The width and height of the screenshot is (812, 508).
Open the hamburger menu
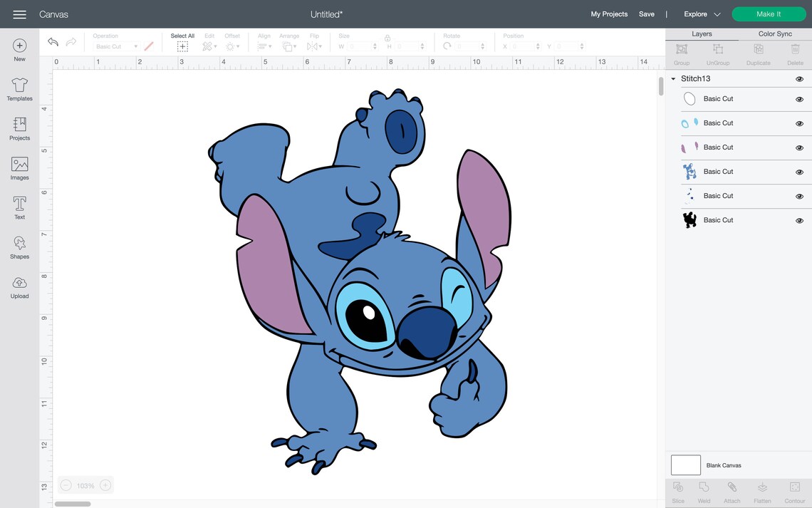(x=19, y=14)
